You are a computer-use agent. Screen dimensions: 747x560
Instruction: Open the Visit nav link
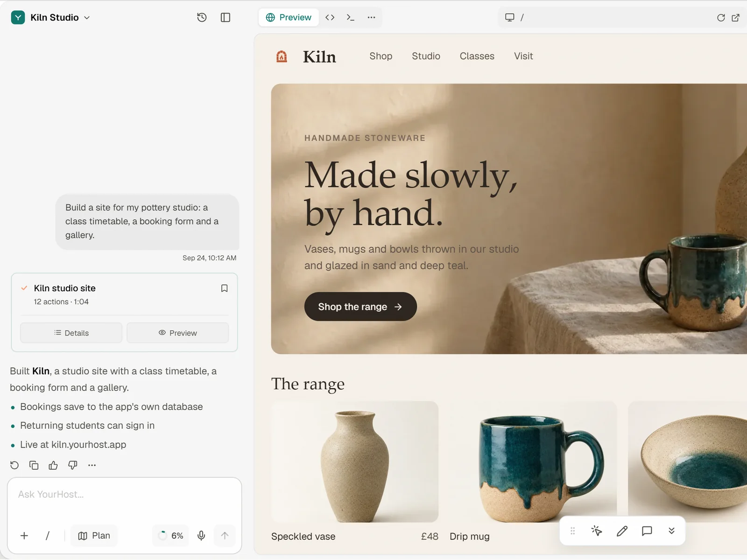coord(523,56)
